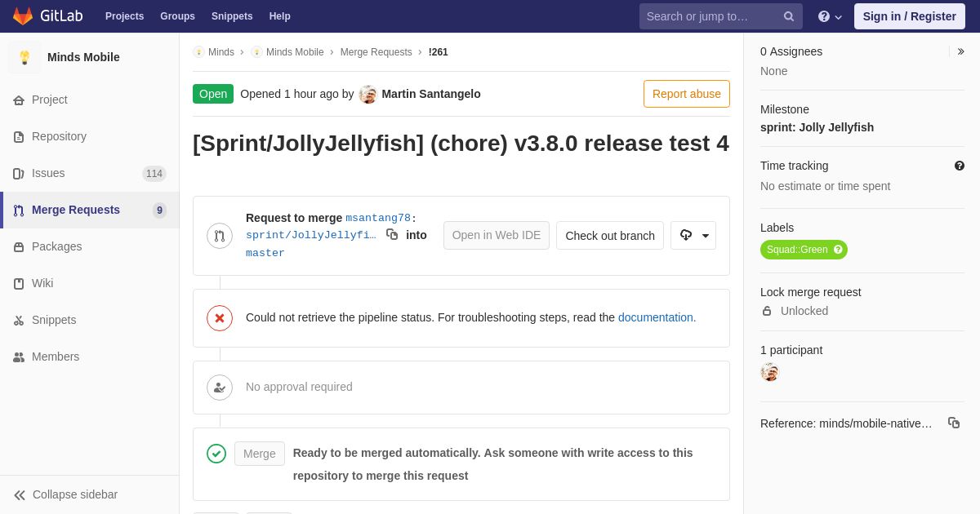The width and height of the screenshot is (980, 514).
Task: Click the Merge Requests fork icon in sidebar
Action: pyautogui.click(x=19, y=210)
